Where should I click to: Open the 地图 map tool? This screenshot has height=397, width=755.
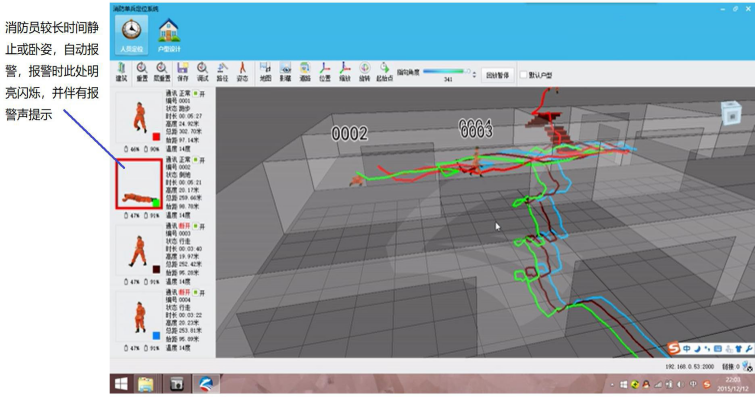[265, 71]
